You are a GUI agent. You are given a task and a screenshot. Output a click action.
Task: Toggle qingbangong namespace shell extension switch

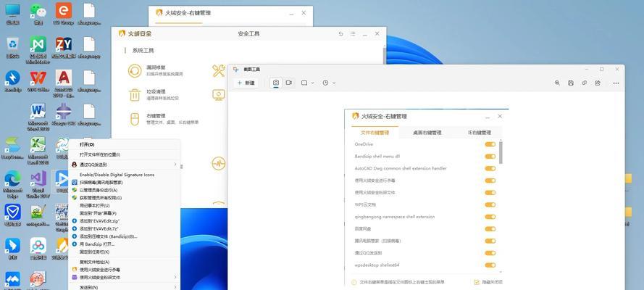tap(490, 217)
